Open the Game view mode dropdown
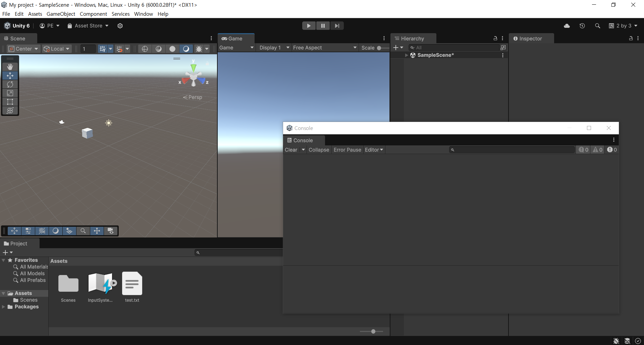Screen dimensions: 644x345 [x=236, y=48]
